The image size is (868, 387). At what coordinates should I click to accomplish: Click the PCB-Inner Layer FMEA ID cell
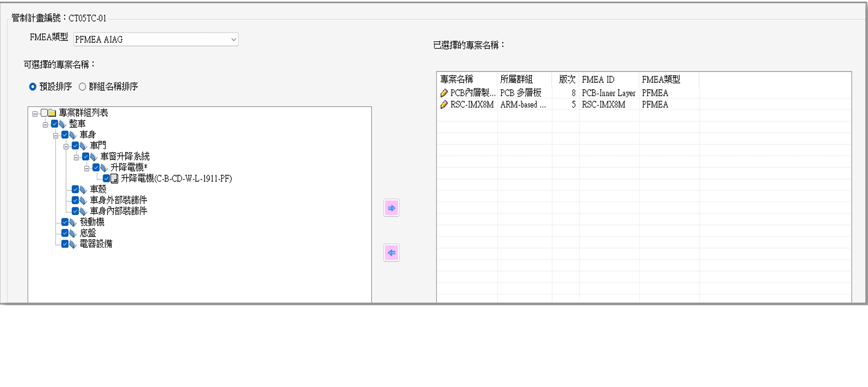(x=608, y=93)
